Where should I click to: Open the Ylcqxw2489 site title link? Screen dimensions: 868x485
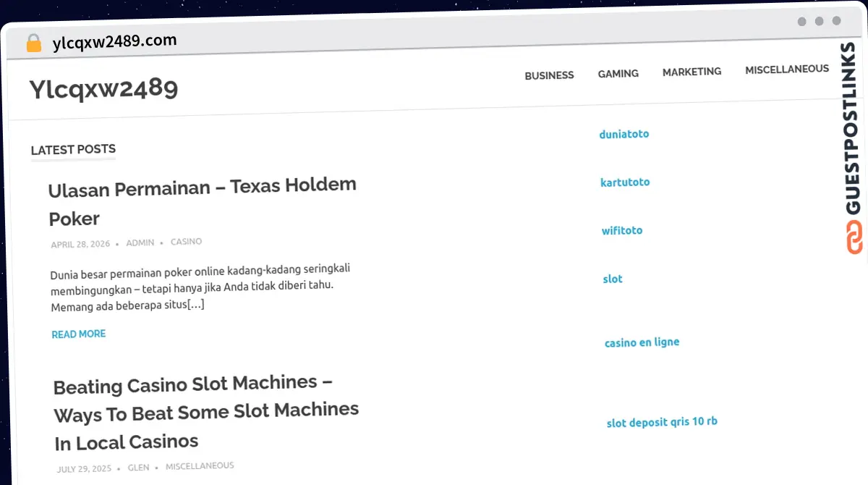pyautogui.click(x=103, y=89)
